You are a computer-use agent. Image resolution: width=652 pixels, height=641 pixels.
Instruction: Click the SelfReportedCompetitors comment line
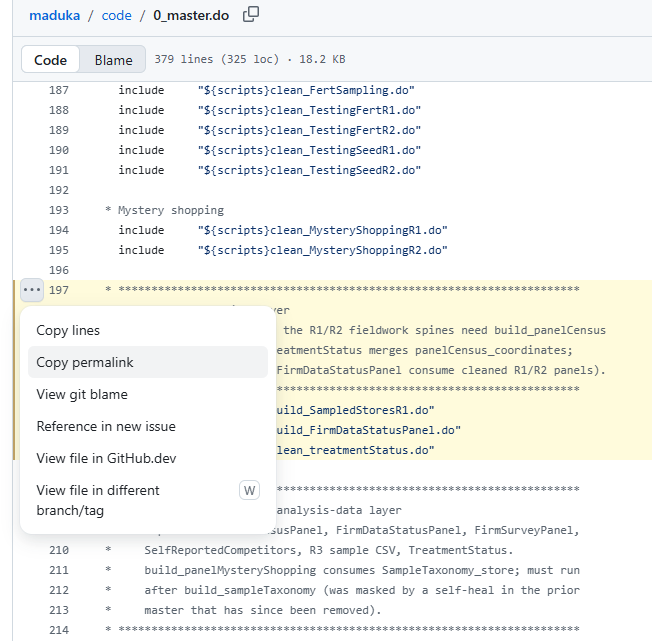coord(328,550)
